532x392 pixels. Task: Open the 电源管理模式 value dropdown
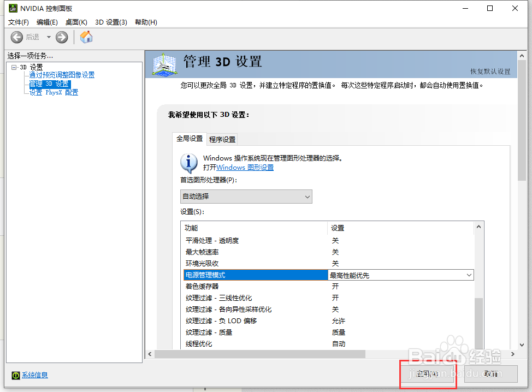(x=470, y=275)
